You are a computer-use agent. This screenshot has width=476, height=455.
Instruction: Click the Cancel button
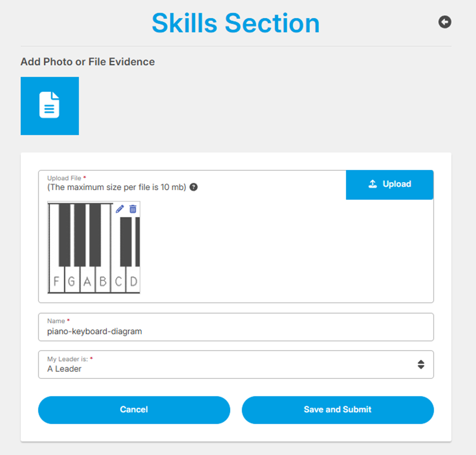[x=134, y=410]
